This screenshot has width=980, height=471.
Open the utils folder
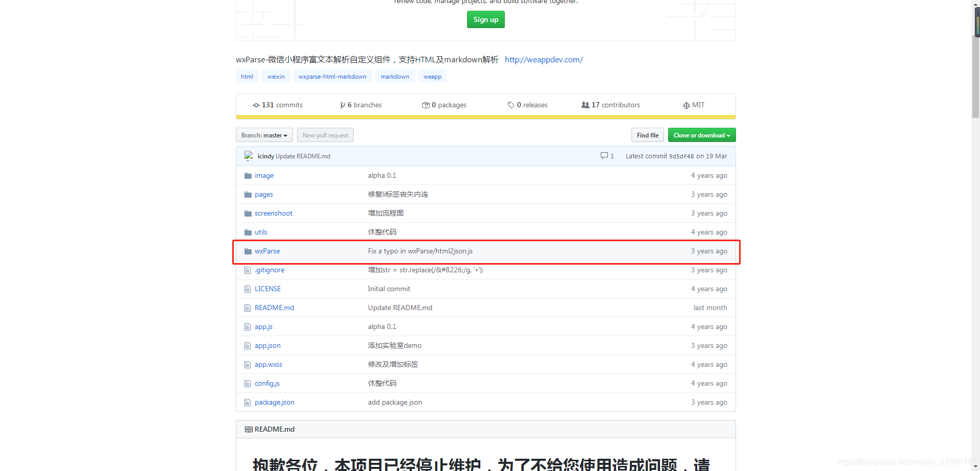261,232
